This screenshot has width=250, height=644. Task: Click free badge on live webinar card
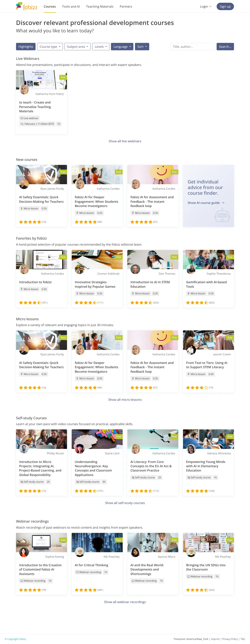coord(63,77)
